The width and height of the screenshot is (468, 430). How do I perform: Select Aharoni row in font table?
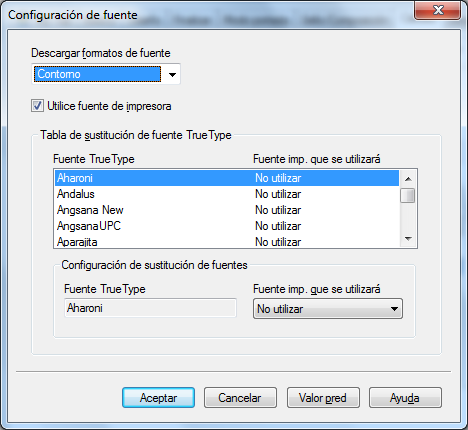[227, 178]
